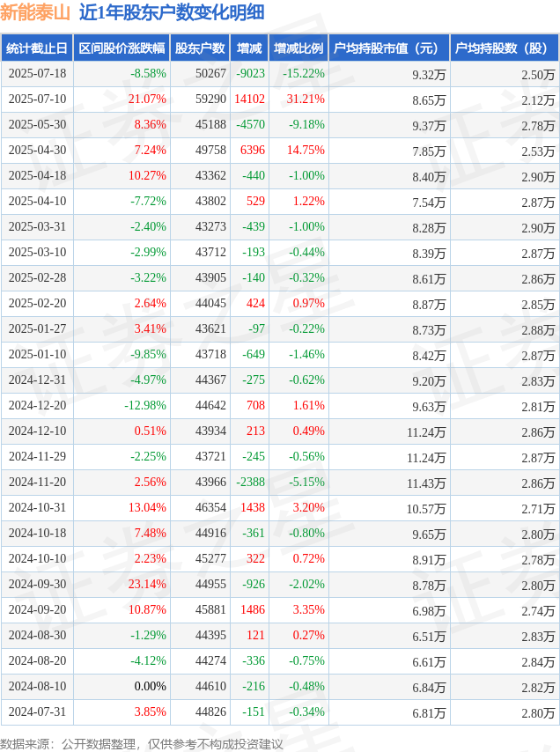The width and height of the screenshot is (560, 752).
Task: Click the 股东户数 column header
Action: click(201, 48)
